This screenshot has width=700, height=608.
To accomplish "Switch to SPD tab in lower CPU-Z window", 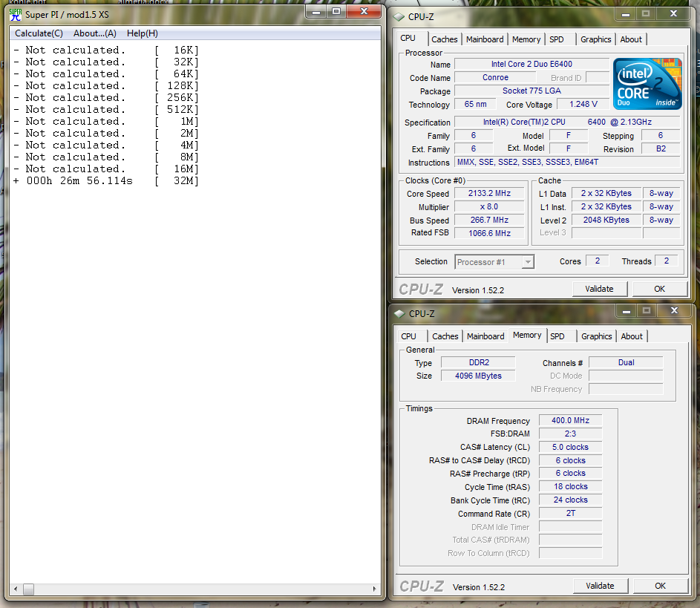I will click(557, 336).
